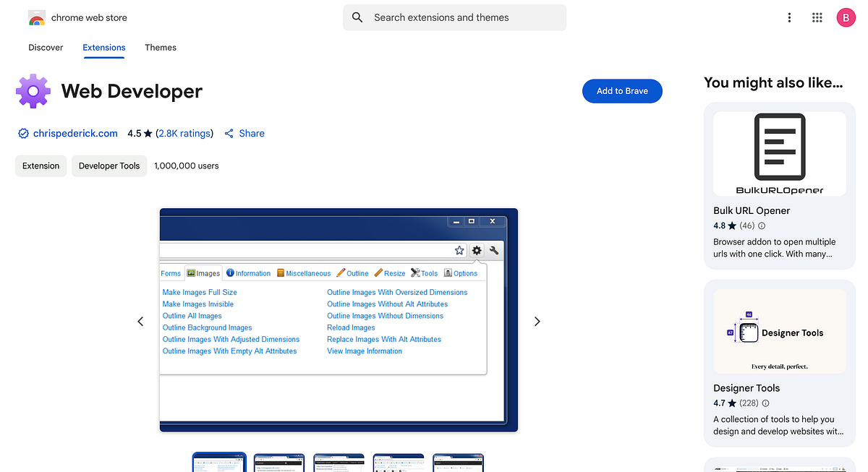Go back using the left carousel arrow
This screenshot has width=868, height=472.
(x=140, y=321)
